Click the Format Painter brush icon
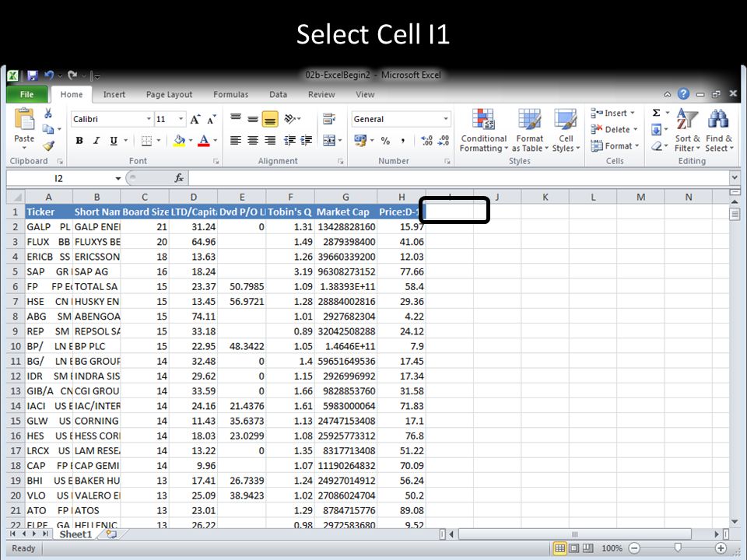747x560 pixels. point(48,145)
